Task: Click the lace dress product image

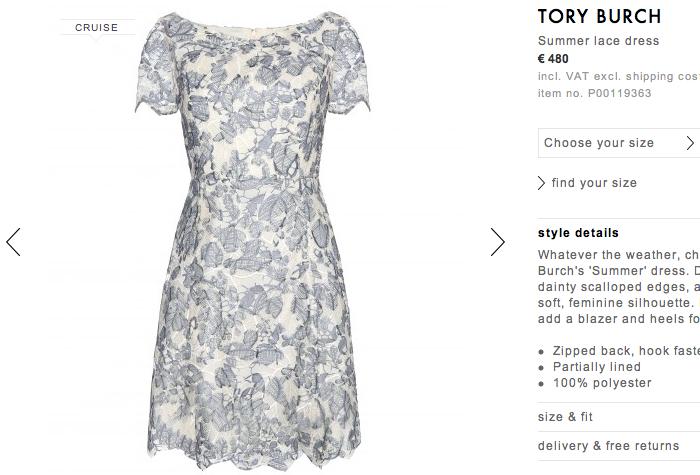Action: tap(253, 240)
